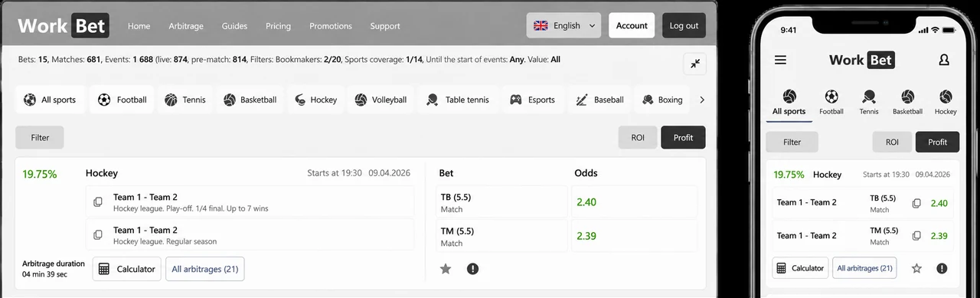Screen dimensions: 980x298
Task: Copy the Play-off Team 1 - Team 2 match name
Action: point(98,202)
